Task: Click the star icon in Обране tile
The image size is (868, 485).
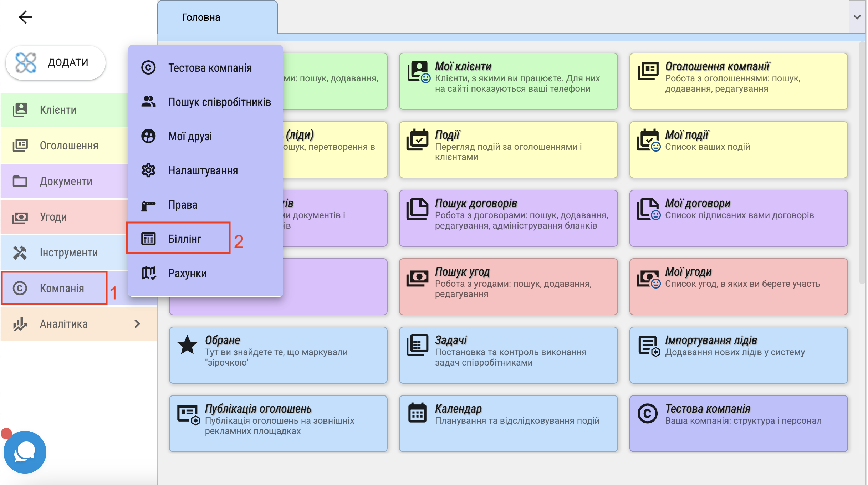Action: [187, 345]
